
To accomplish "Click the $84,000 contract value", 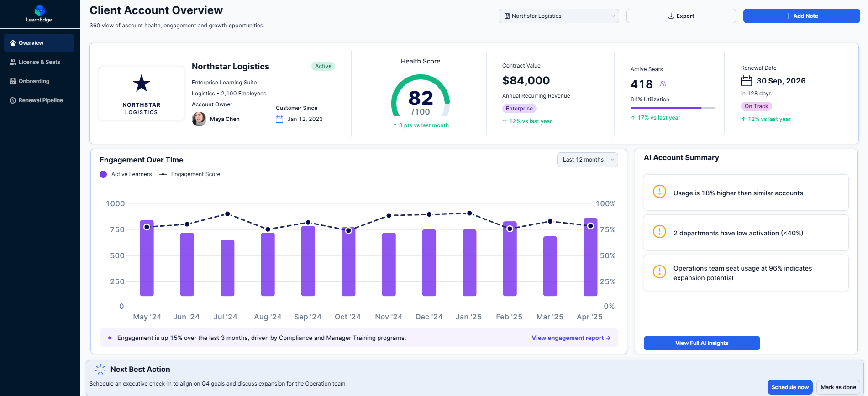I will 526,81.
